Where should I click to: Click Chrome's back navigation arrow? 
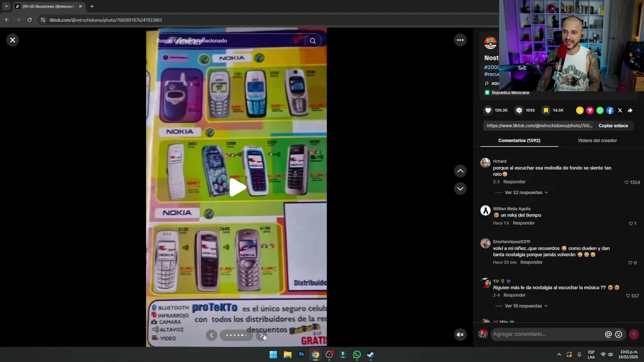click(7, 20)
